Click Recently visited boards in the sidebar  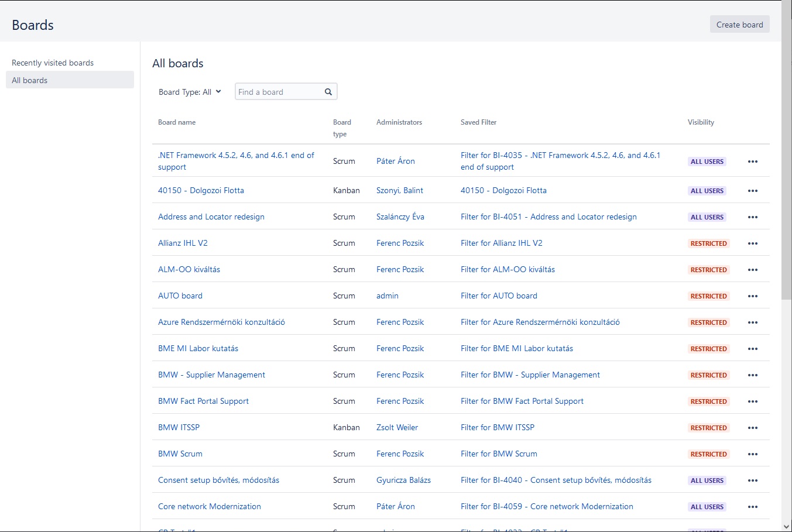52,63
